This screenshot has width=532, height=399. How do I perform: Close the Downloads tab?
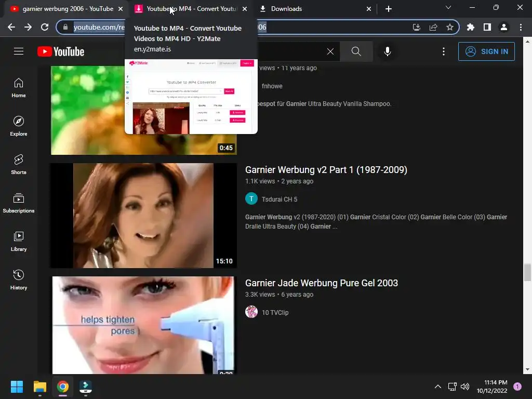[369, 9]
